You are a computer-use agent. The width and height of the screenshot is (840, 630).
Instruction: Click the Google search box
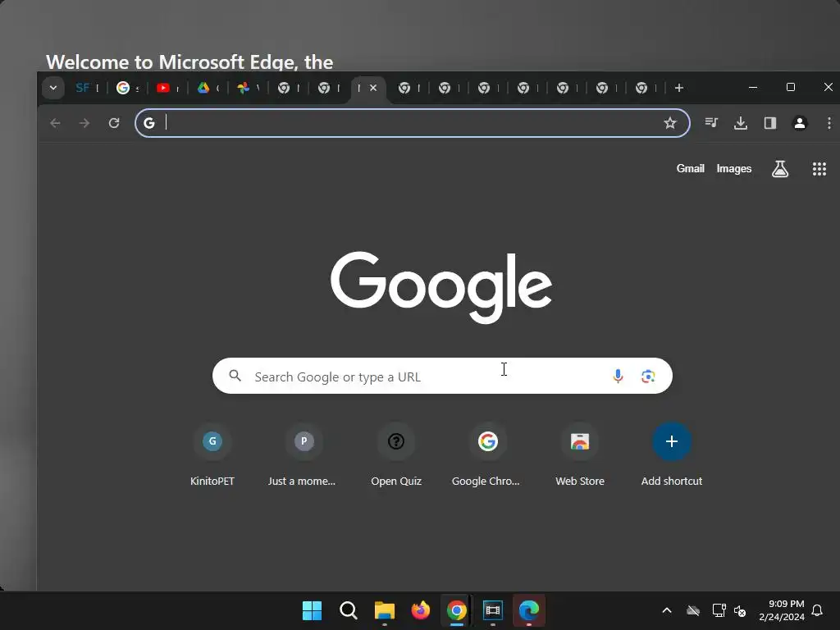pos(442,376)
